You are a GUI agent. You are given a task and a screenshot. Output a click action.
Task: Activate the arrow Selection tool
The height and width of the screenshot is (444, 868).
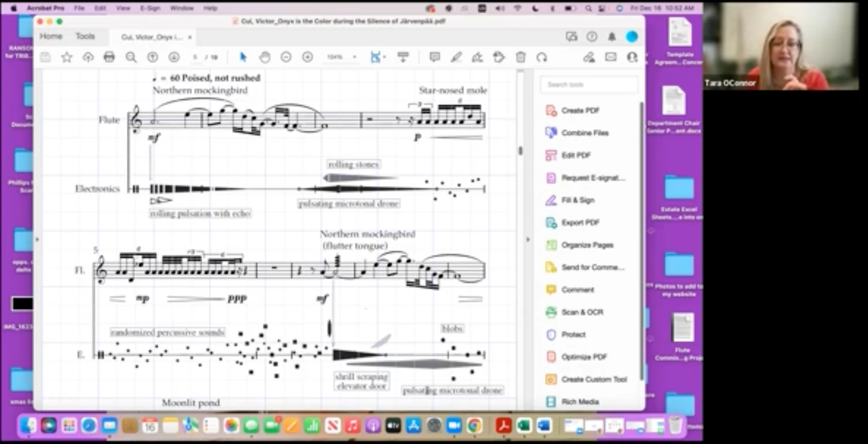point(243,57)
